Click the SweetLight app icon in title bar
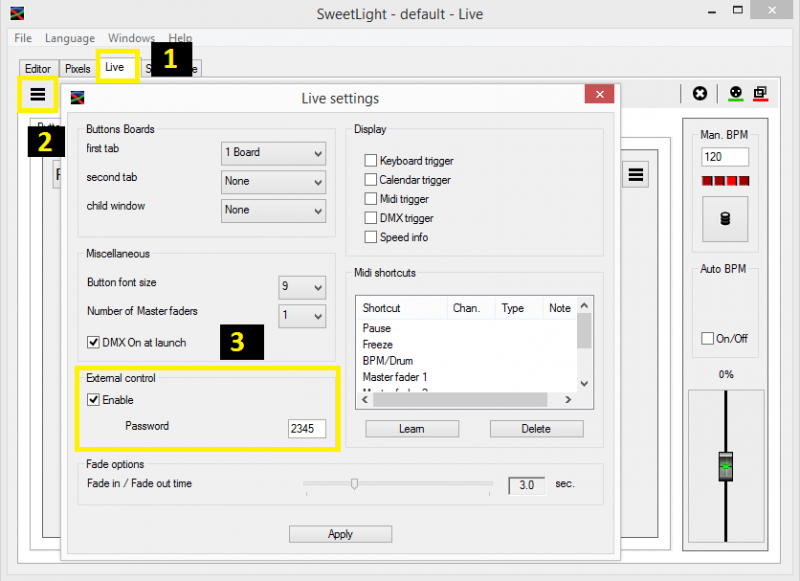 [x=17, y=13]
